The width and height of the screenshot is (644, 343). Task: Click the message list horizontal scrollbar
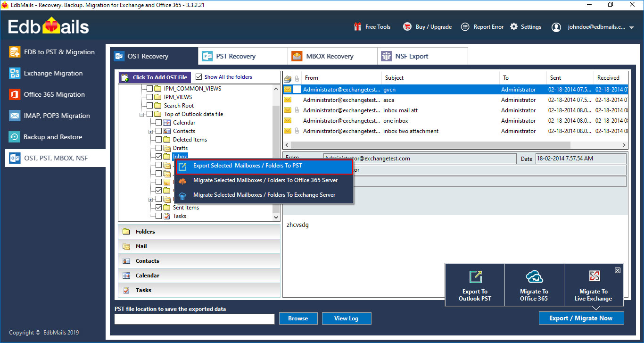(430, 145)
